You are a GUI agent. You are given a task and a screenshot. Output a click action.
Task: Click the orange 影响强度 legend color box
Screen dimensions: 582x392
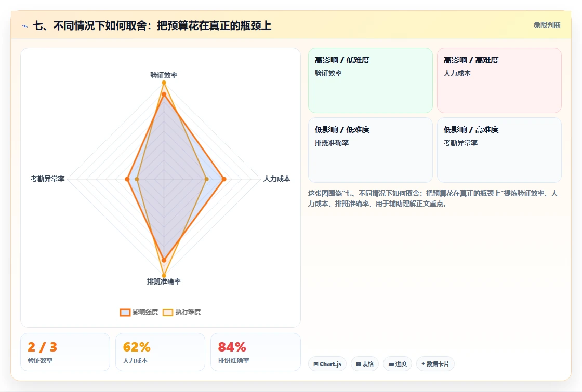click(x=125, y=312)
